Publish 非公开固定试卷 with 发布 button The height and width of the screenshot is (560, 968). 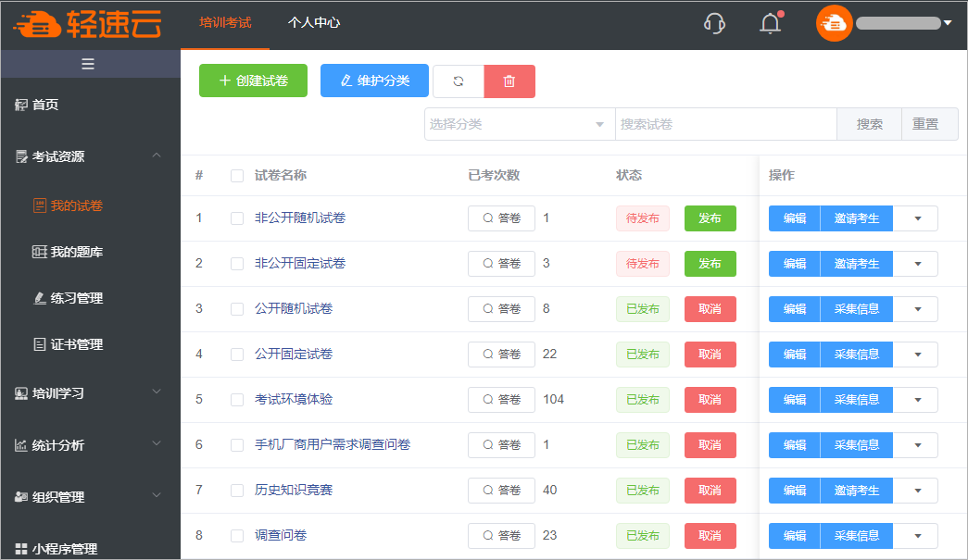pos(710,264)
